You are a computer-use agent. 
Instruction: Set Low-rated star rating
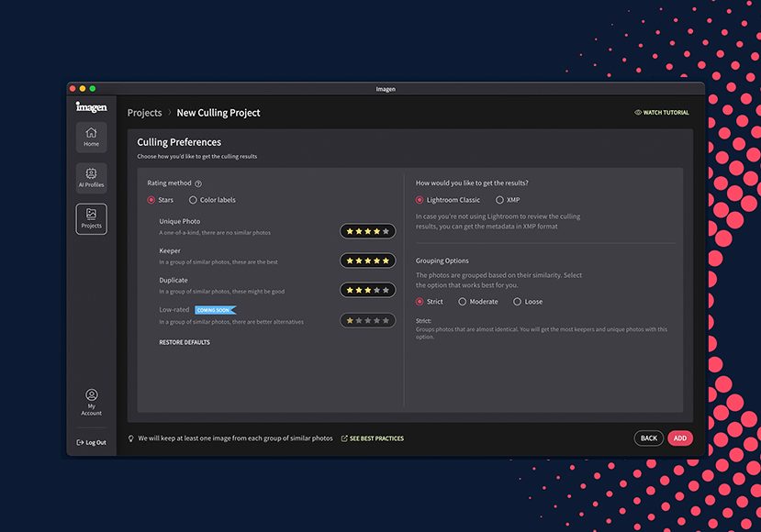pyautogui.click(x=367, y=320)
